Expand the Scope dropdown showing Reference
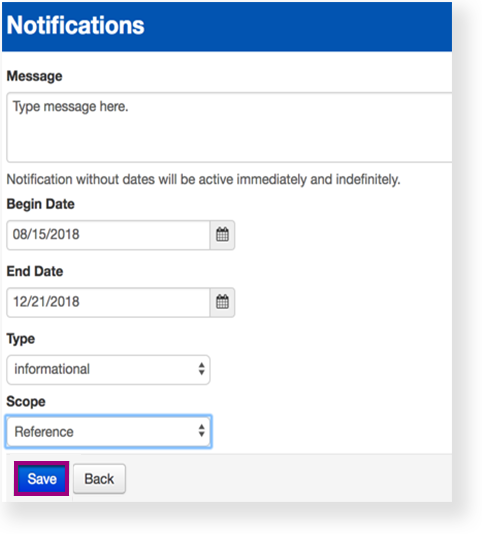The width and height of the screenshot is (482, 534). pos(108,431)
